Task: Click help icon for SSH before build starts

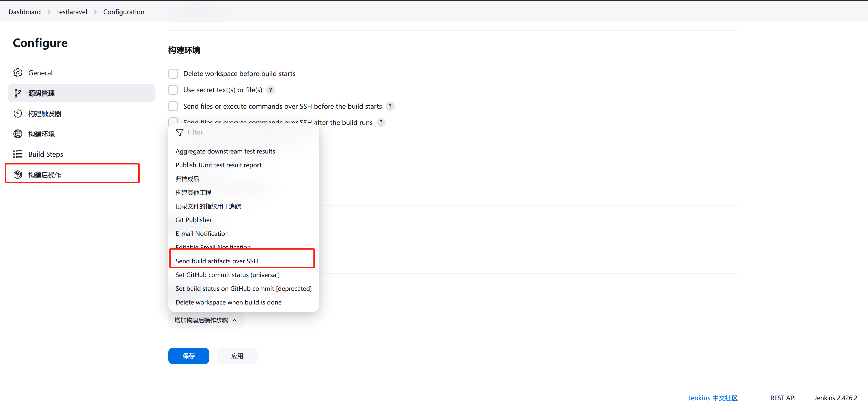Action: tap(390, 106)
